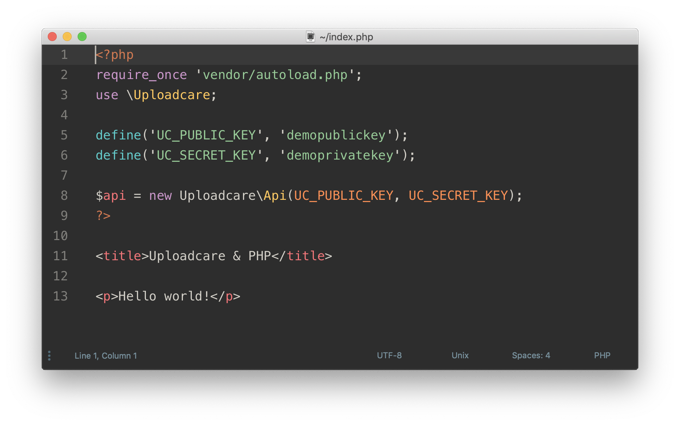The height and width of the screenshot is (425, 680).
Task: Click line number 8 in the gutter
Action: [x=64, y=196]
